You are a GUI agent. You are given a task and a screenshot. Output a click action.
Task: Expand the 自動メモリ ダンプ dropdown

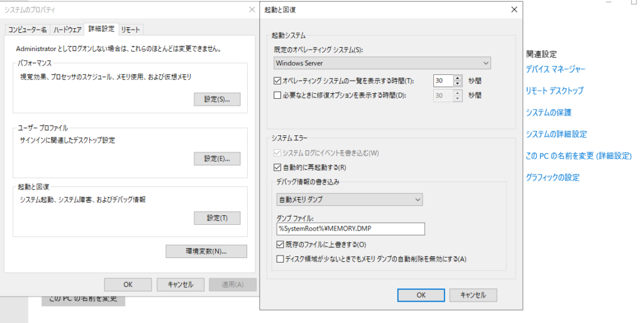click(x=349, y=199)
